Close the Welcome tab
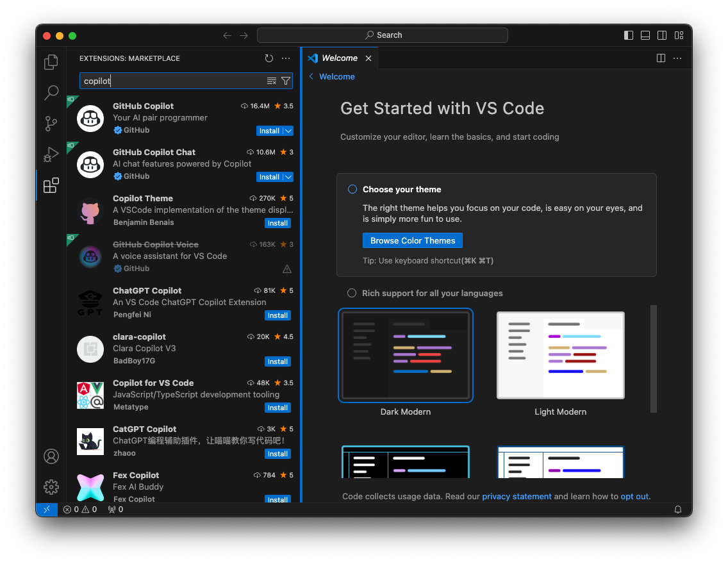 point(368,58)
